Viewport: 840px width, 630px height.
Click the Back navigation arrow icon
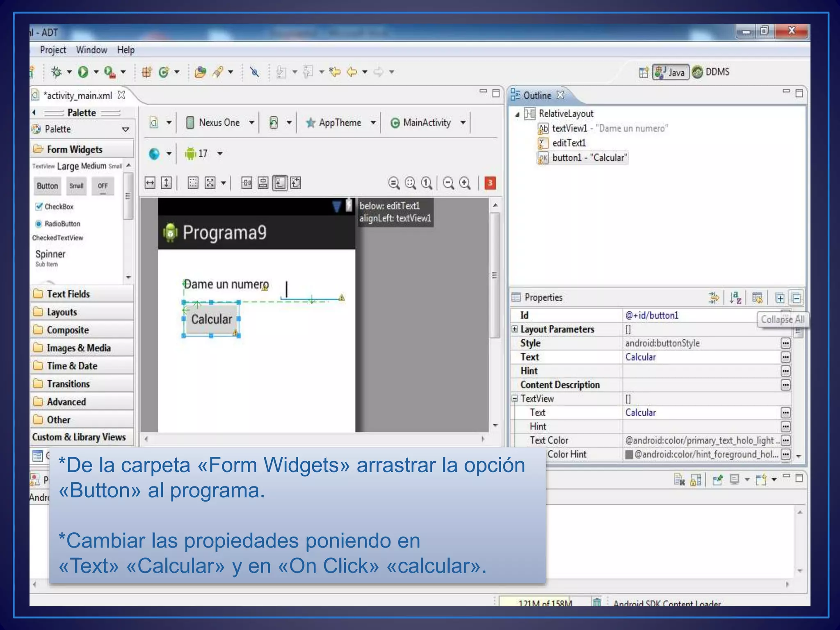click(352, 72)
